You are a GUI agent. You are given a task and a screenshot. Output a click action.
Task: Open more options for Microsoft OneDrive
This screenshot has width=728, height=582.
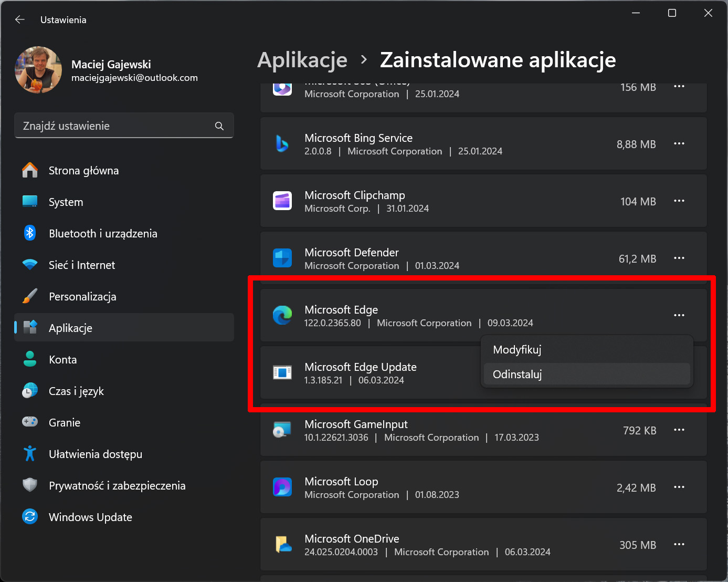coord(679,544)
